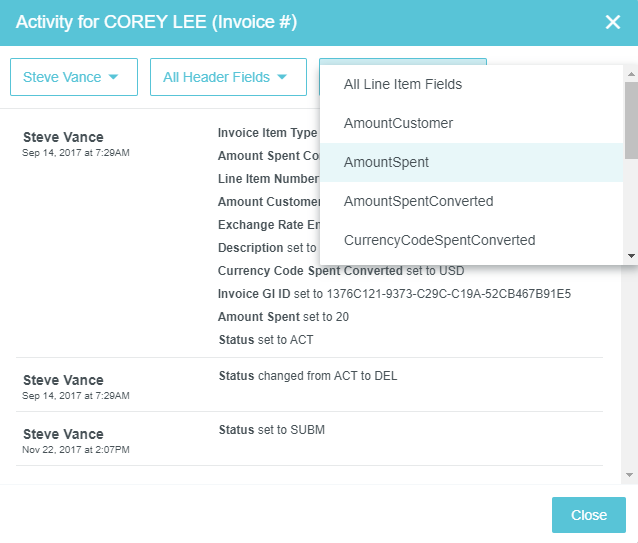
Task: Choose CurrencyCodeSpentConverted from the list
Action: point(439,240)
